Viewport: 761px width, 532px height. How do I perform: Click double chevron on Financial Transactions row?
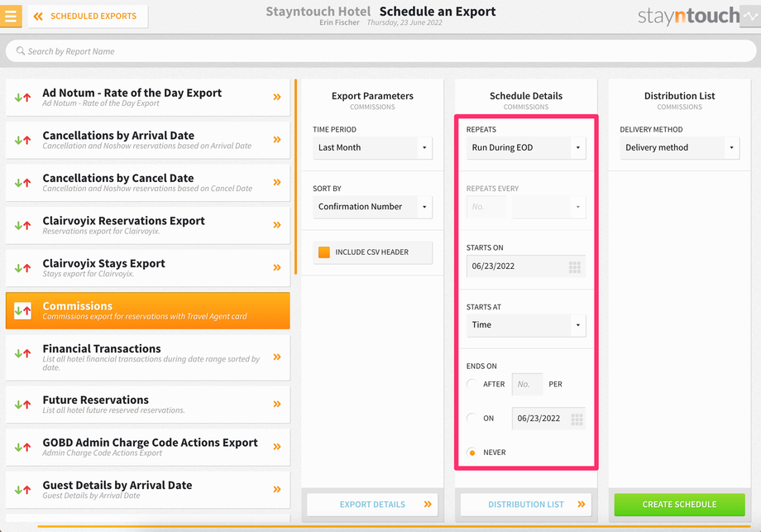(x=277, y=357)
